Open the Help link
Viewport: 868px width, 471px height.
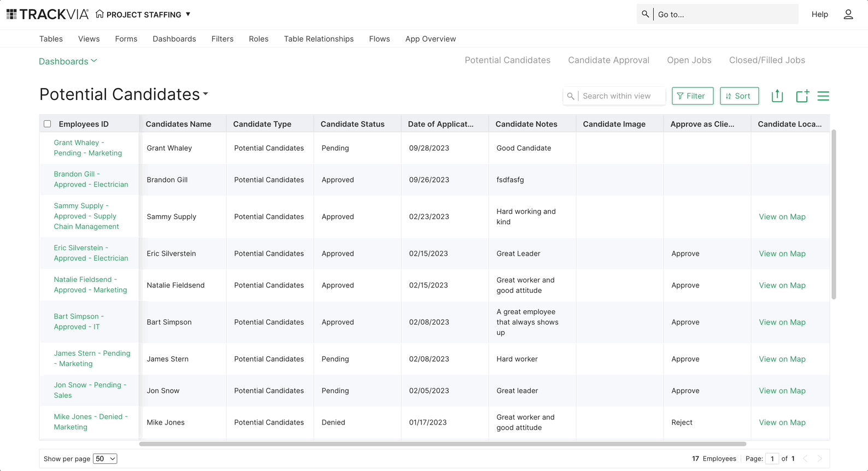pos(819,14)
